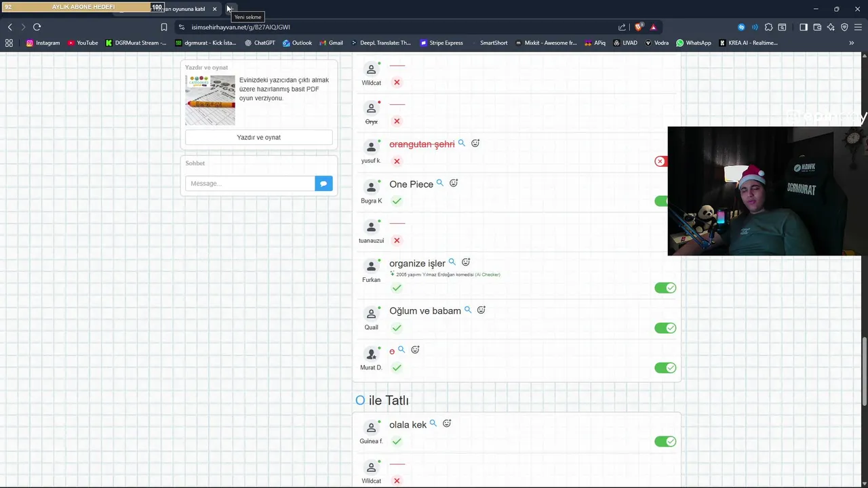
Task: Open emoji picker for "Oğlum ve babam"
Action: point(481,310)
